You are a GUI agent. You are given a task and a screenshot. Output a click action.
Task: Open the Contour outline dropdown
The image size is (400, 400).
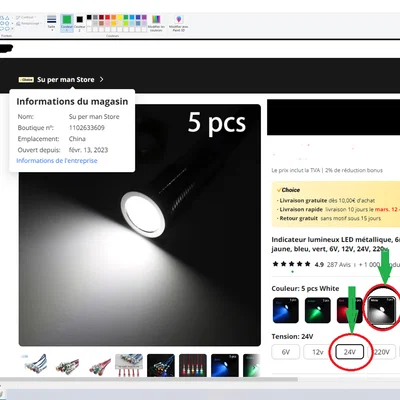pyautogui.click(x=26, y=17)
